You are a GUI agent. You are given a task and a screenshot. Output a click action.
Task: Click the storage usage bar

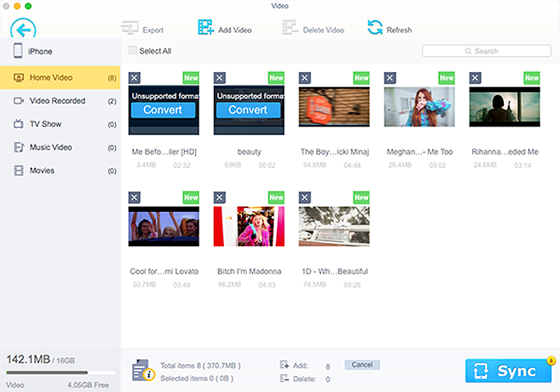pos(60,373)
